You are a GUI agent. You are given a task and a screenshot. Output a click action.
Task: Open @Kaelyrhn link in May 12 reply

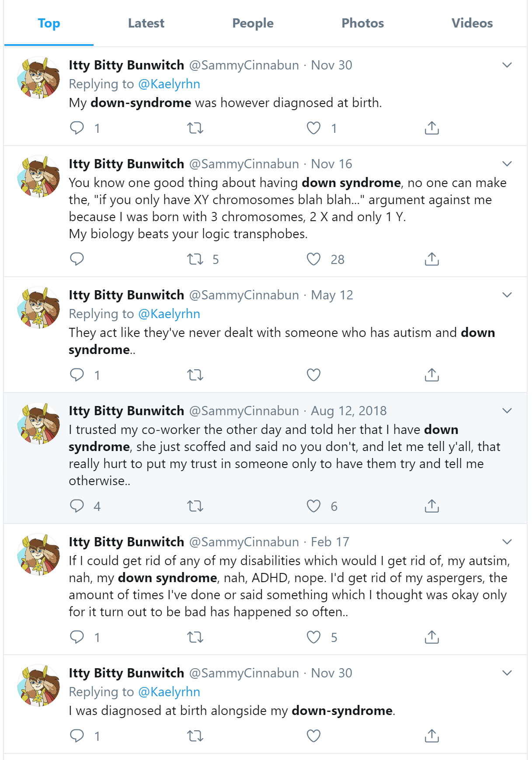169,314
